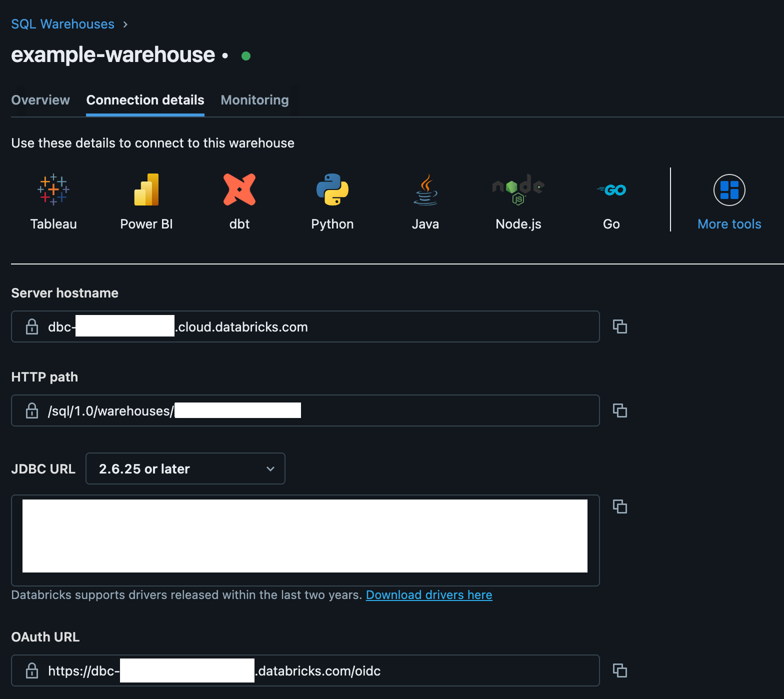Switch to the Monitoring tab
This screenshot has width=784, height=699.
click(x=254, y=100)
